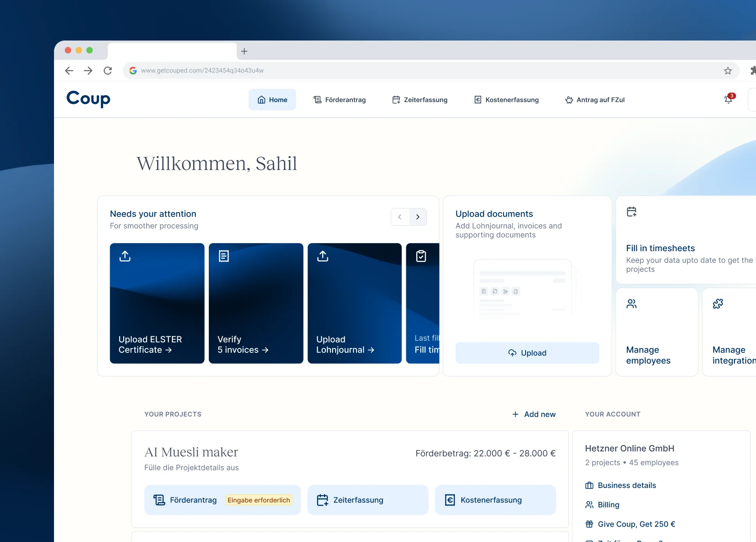Open Upload ELSTER Certificate card
Viewport: 756px width, 542px height.
(157, 303)
